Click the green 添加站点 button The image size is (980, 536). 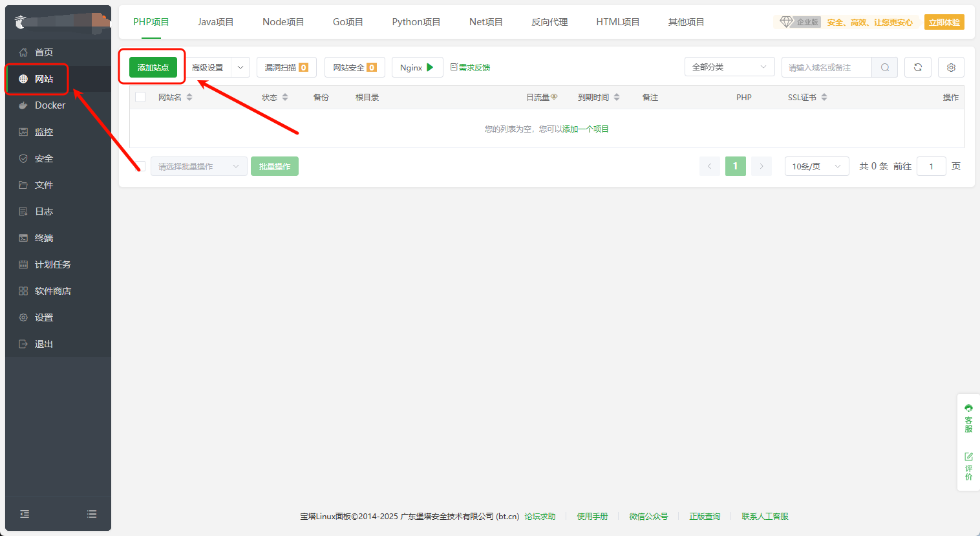(153, 67)
